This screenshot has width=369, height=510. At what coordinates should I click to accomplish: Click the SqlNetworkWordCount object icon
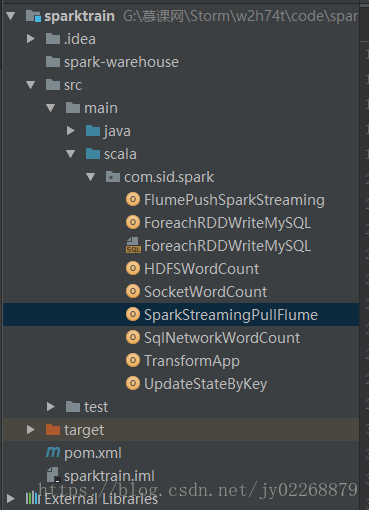[x=133, y=337]
